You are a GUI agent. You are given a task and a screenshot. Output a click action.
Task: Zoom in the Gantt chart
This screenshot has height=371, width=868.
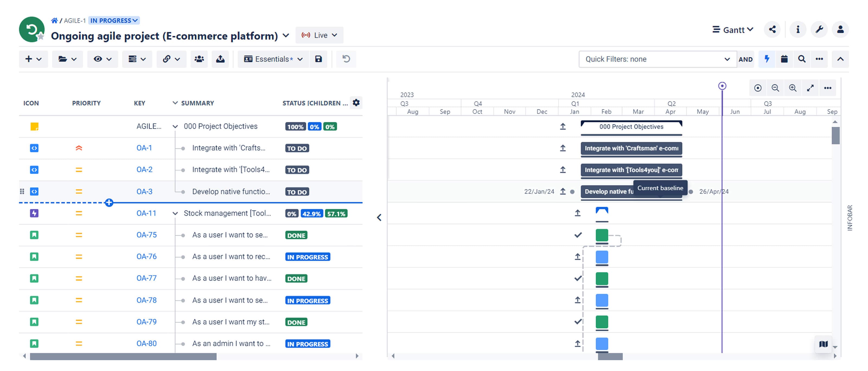pyautogui.click(x=793, y=88)
